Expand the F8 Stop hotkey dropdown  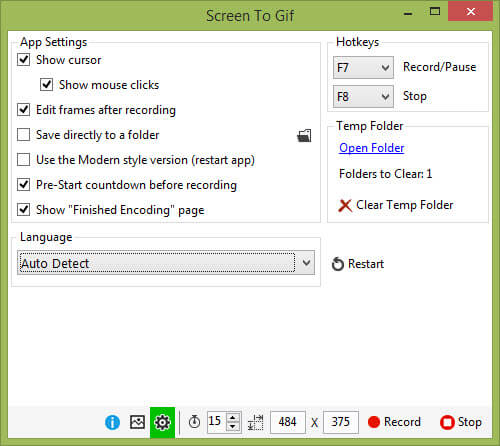pos(363,97)
